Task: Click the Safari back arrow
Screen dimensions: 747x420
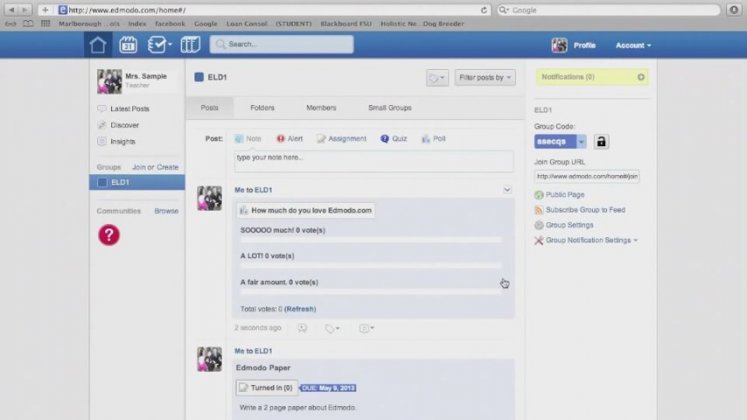Action: (x=12, y=10)
